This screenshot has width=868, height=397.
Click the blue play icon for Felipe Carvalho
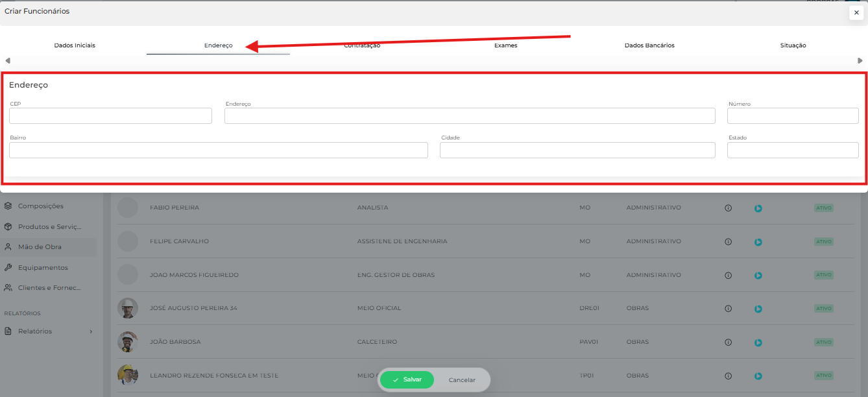758,242
